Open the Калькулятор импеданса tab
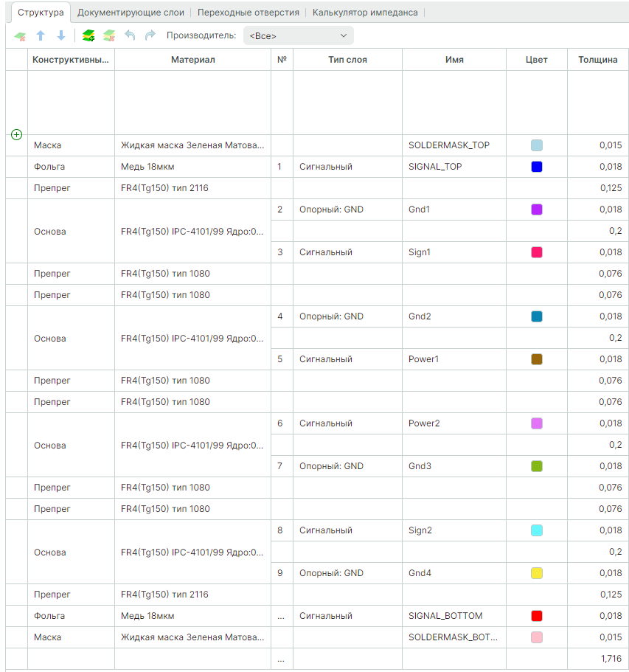 coord(365,13)
